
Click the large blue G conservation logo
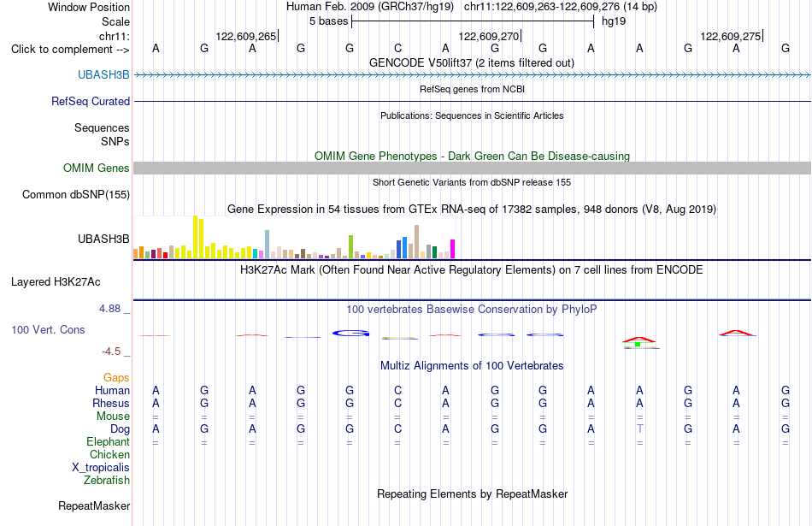point(350,334)
